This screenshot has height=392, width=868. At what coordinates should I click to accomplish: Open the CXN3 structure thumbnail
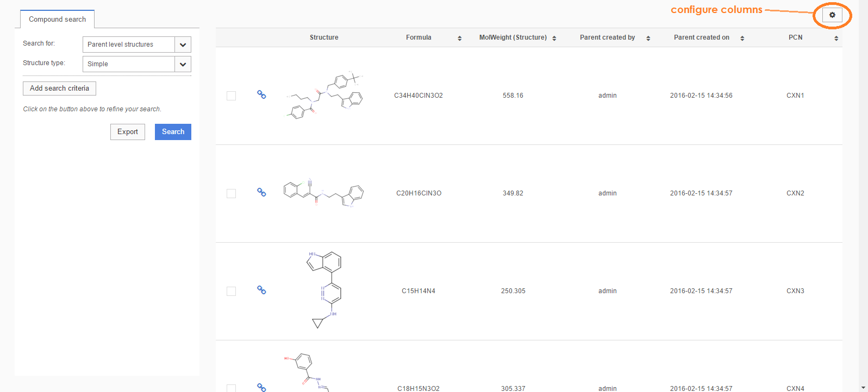point(324,290)
